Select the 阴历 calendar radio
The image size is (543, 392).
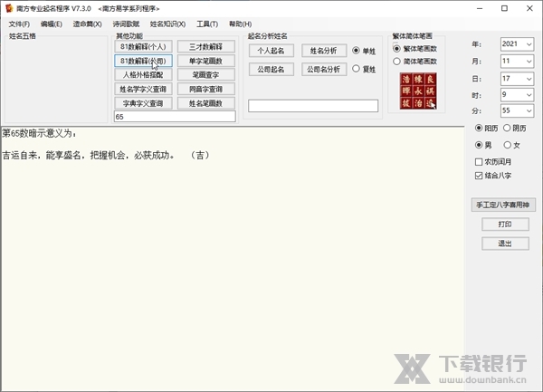click(507, 129)
